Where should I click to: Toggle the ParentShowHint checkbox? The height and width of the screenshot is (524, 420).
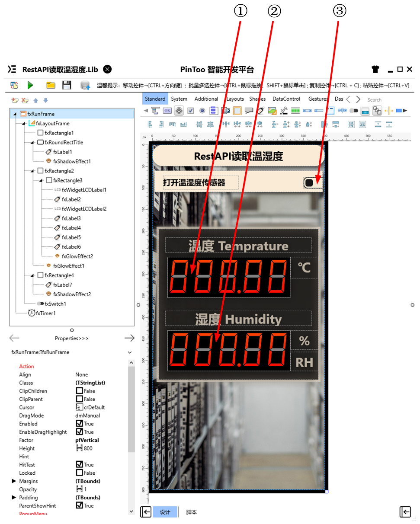click(79, 505)
